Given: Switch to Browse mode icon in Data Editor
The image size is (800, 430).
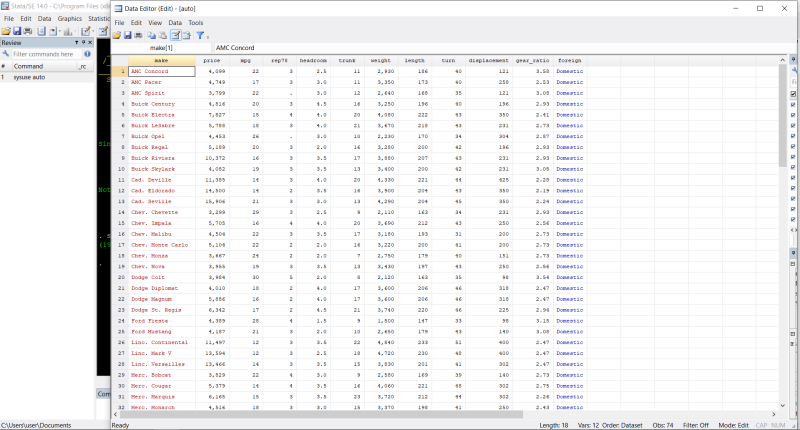Looking at the screenshot, I should [187, 35].
